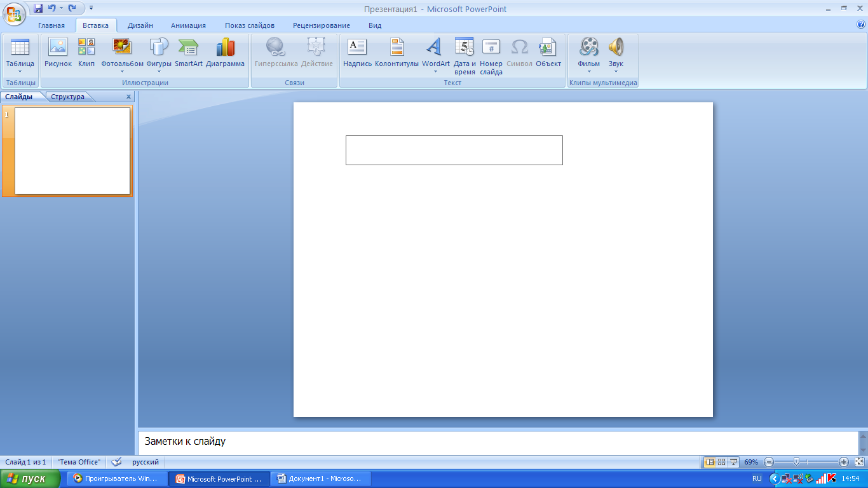868x488 pixels.
Task: Fit slide to current window
Action: (860, 462)
